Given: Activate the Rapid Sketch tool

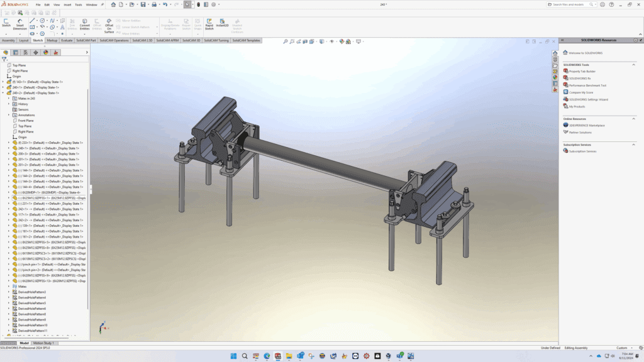Looking at the screenshot, I should [x=209, y=24].
